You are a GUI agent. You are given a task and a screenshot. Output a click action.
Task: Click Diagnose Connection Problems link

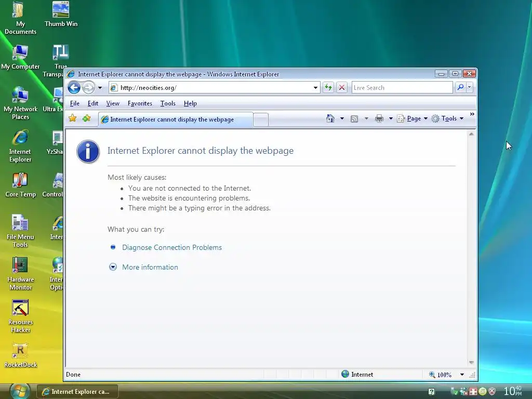pyautogui.click(x=171, y=247)
